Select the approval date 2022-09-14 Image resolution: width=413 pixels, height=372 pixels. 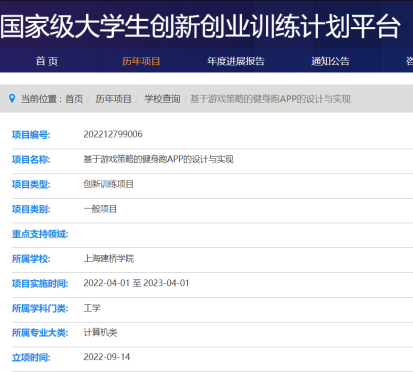pos(107,357)
